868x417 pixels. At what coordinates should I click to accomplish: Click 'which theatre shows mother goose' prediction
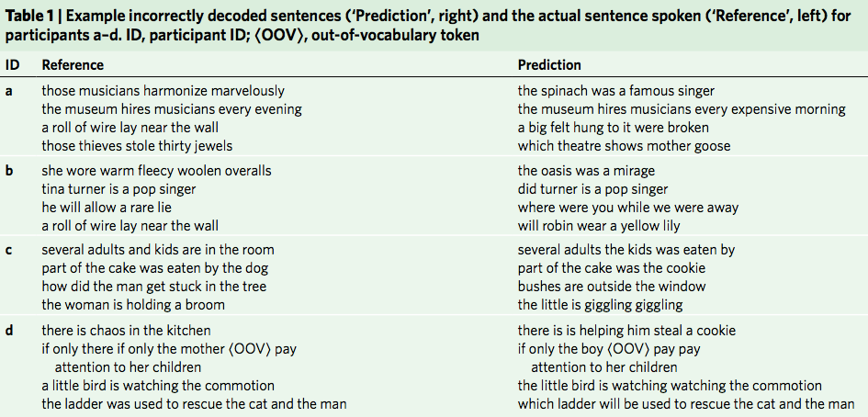pyautogui.click(x=624, y=146)
